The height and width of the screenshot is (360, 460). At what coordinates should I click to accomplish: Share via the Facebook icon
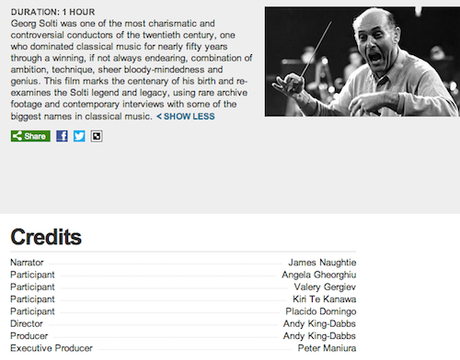(62, 136)
